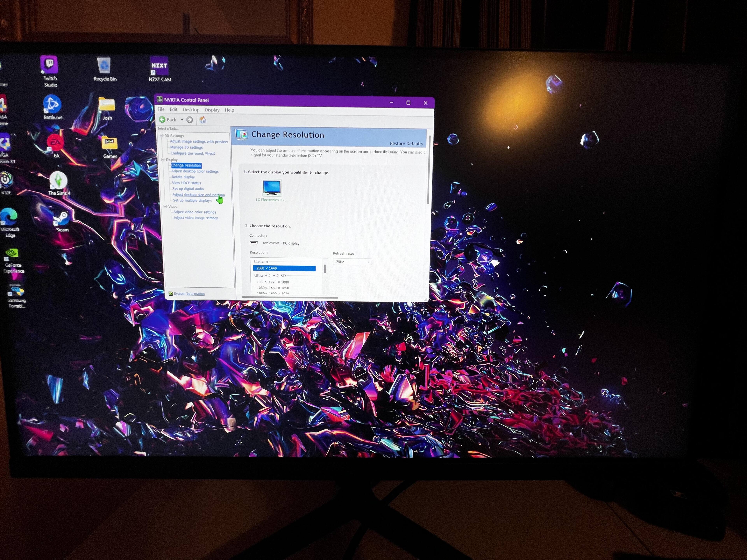Open the Recycle Bin
This screenshot has height=560, width=747.
104,66
